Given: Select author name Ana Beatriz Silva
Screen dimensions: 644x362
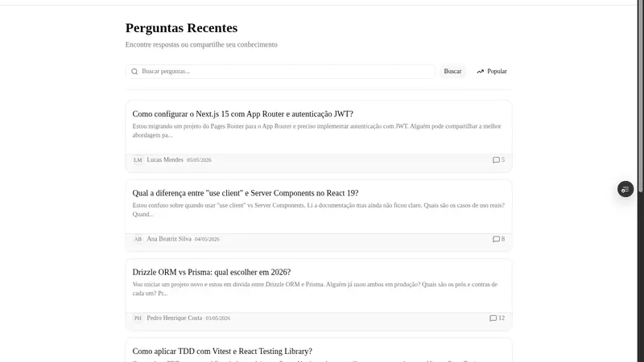Looking at the screenshot, I should tap(169, 239).
